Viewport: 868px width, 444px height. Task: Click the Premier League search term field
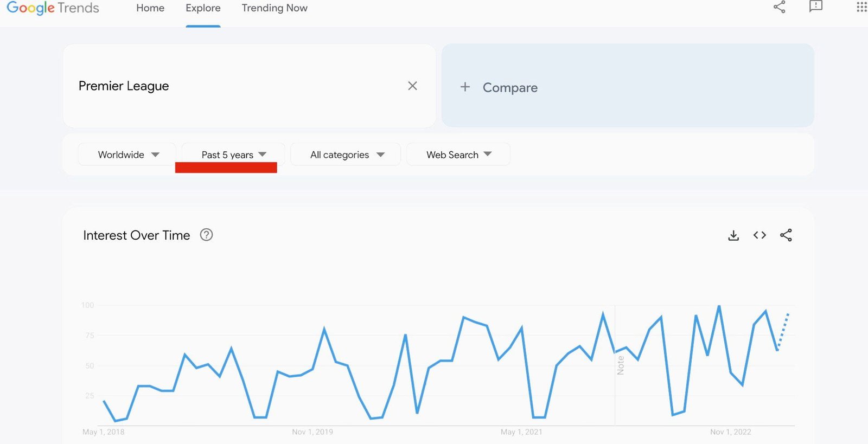[249, 86]
